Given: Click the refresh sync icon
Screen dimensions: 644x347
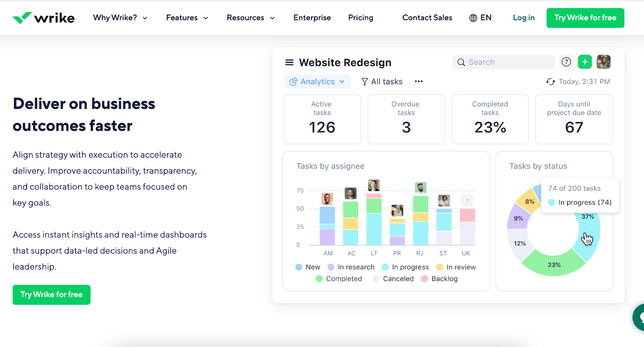Looking at the screenshot, I should click(551, 82).
